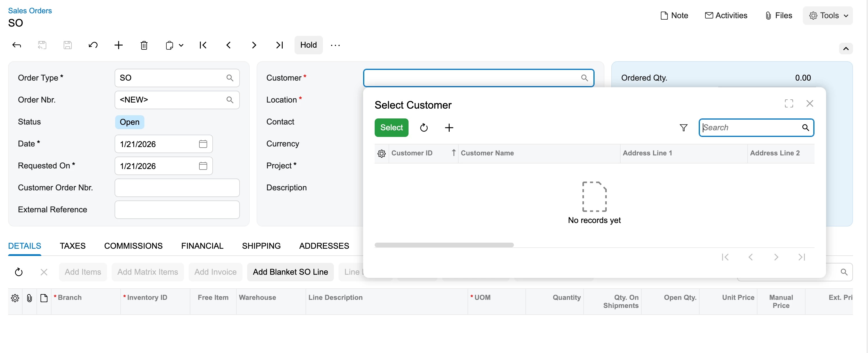Open column settings gear in customer grid
Image resolution: width=868 pixels, height=353 pixels.
coord(381,153)
